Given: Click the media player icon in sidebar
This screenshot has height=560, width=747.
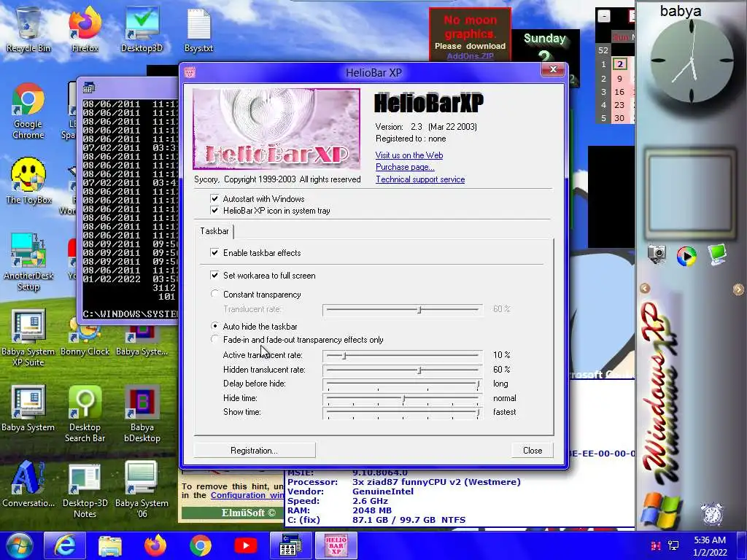Looking at the screenshot, I should pos(686,256).
